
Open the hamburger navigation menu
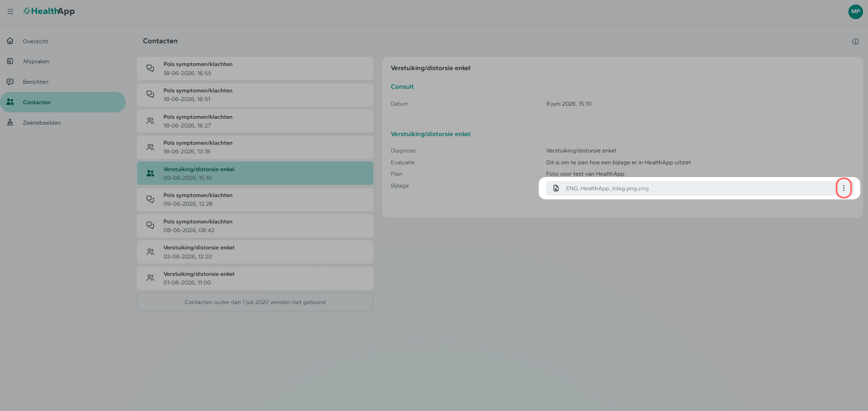click(x=10, y=11)
